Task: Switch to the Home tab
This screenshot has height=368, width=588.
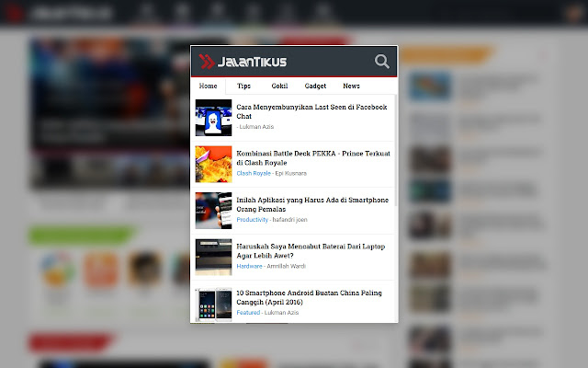Action: click(x=209, y=86)
